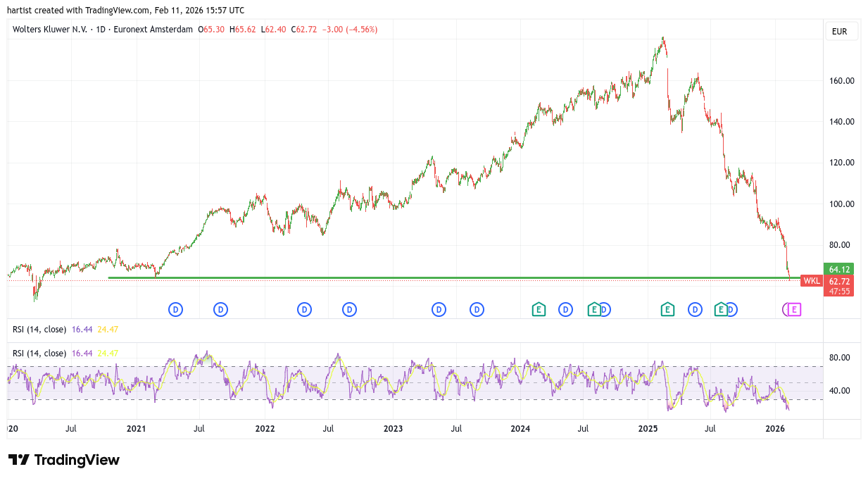Click the dividend marker between 2025 and Jul 2025
Screen dimensions: 868x481
(696, 309)
